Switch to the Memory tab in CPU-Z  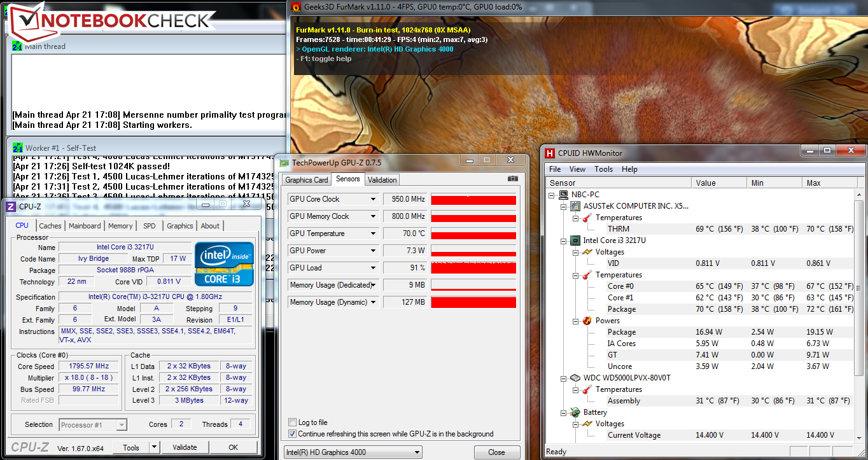[120, 226]
